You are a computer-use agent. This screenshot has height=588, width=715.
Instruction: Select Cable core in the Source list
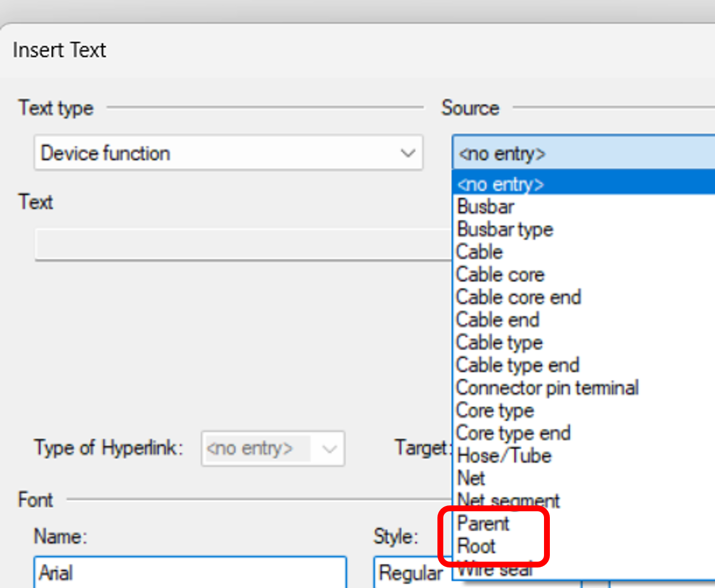(x=583, y=275)
